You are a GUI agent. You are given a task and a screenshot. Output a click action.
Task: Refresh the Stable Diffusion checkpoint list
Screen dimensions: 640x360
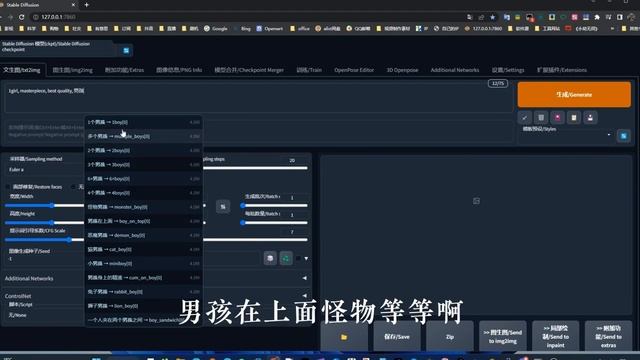click(126, 51)
